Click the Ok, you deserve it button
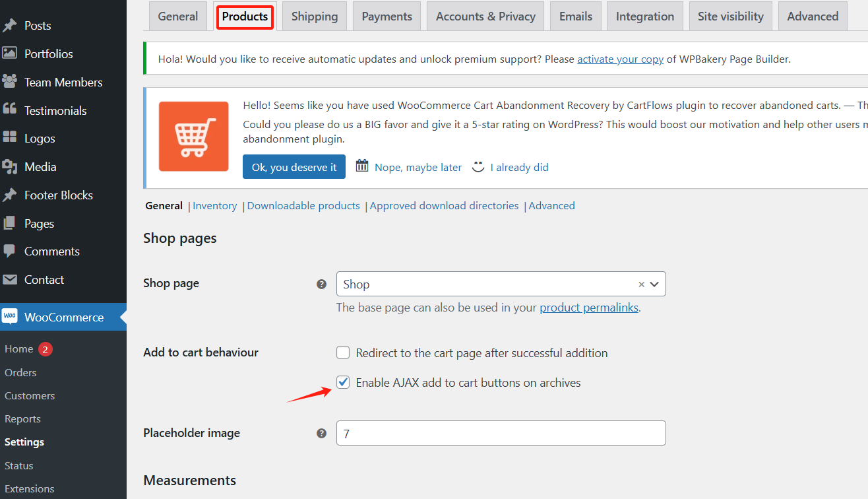 click(x=294, y=166)
